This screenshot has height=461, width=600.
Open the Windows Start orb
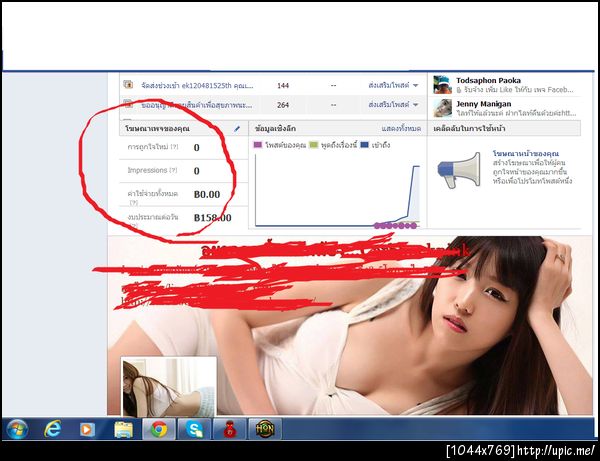tap(17, 429)
